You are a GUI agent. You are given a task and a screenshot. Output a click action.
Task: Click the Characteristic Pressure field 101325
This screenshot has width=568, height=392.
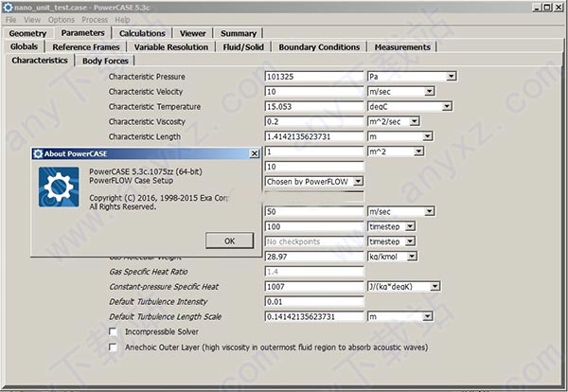[x=314, y=77]
